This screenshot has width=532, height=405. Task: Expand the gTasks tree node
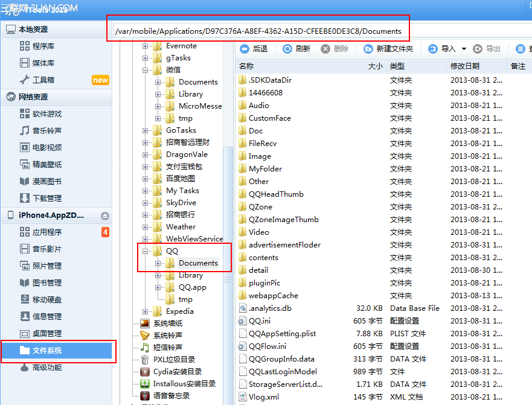(x=145, y=59)
